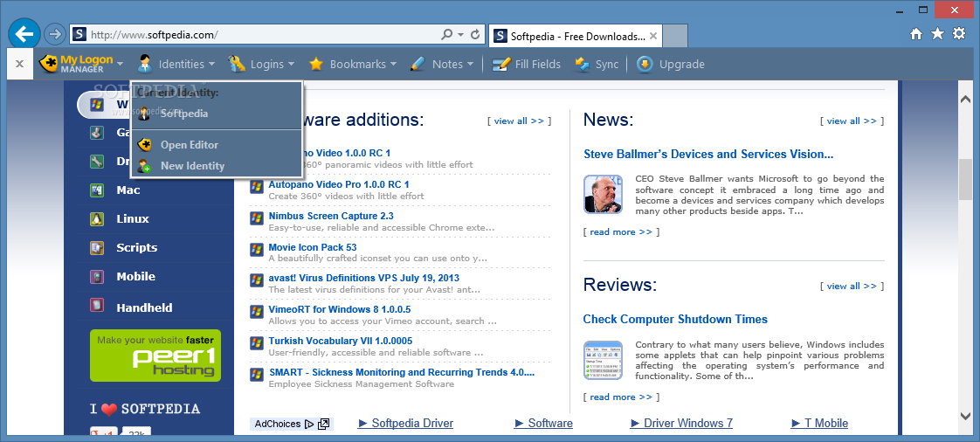This screenshot has height=442, width=980.
Task: Open avast! Virus Definitions VPS link
Action: pyautogui.click(x=363, y=278)
